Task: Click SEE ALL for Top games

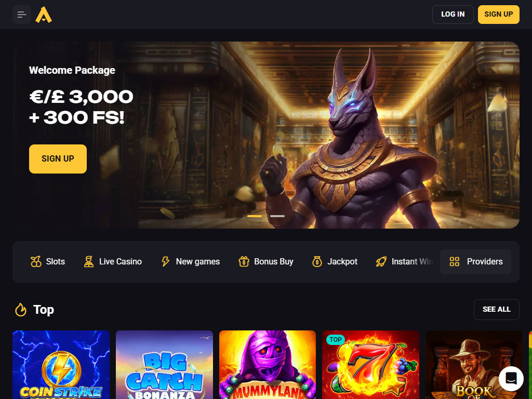Action: coord(496,310)
